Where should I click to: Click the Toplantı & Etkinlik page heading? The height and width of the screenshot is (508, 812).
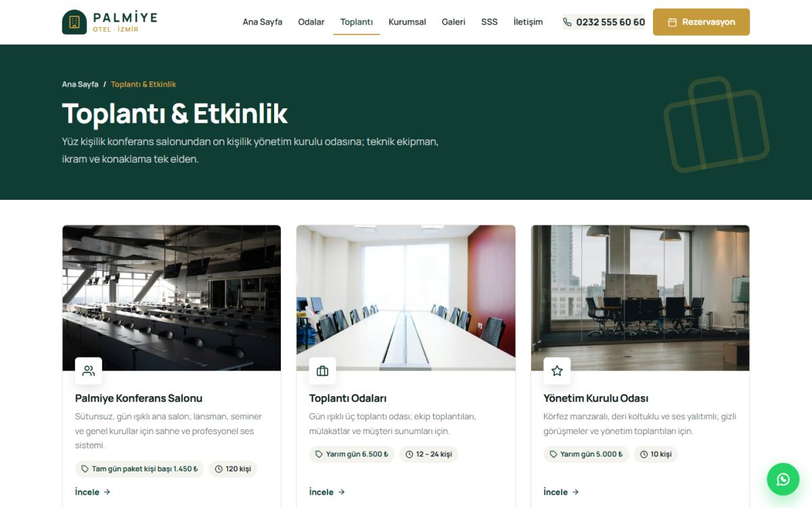click(x=175, y=114)
